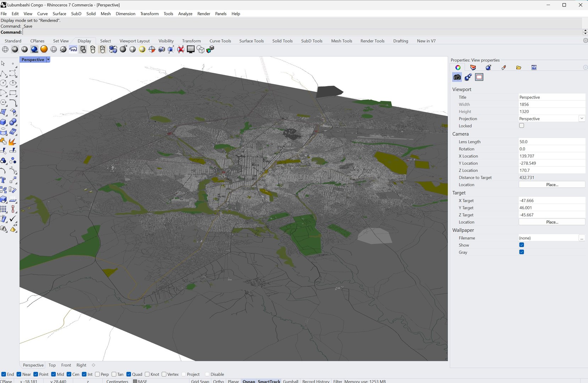The image size is (588, 383).
Task: Click the Help panel icon in Properties tabs
Action: coord(534,67)
